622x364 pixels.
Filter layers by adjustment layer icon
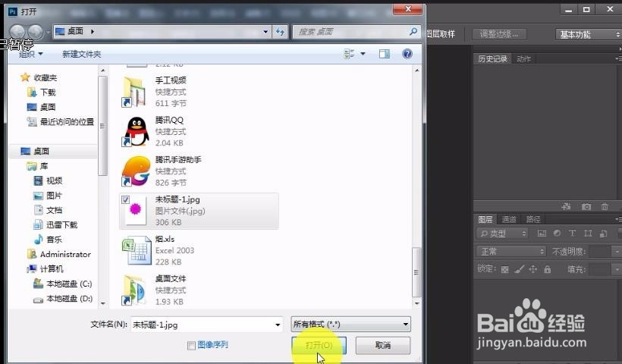pyautogui.click(x=557, y=233)
